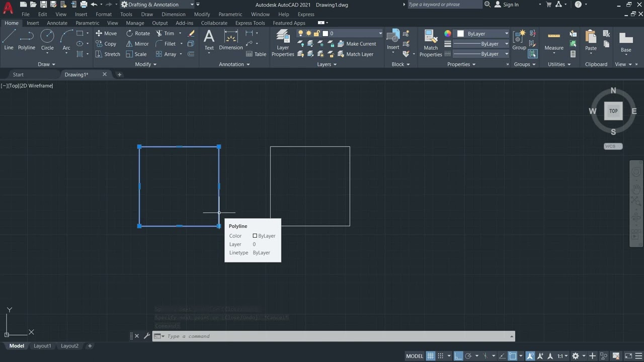Toggle snap mode in status bar
The width and height of the screenshot is (644, 362).
click(x=441, y=356)
